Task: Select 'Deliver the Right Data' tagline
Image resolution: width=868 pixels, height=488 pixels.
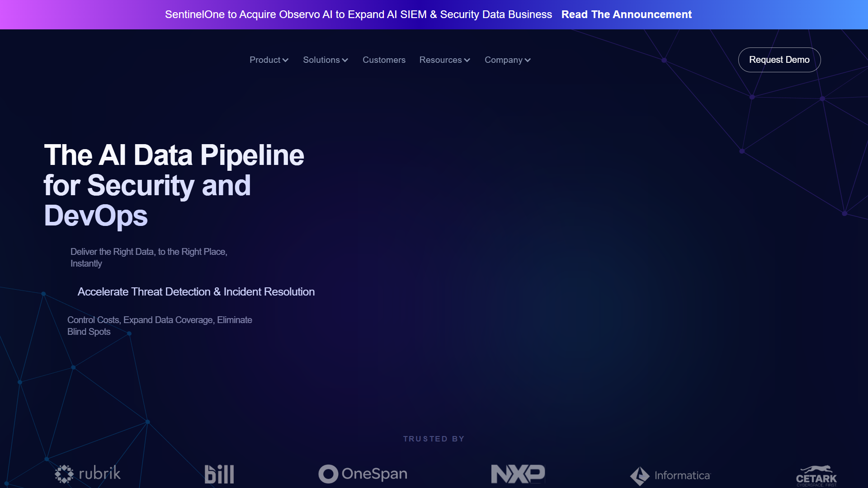Action: pos(149,258)
